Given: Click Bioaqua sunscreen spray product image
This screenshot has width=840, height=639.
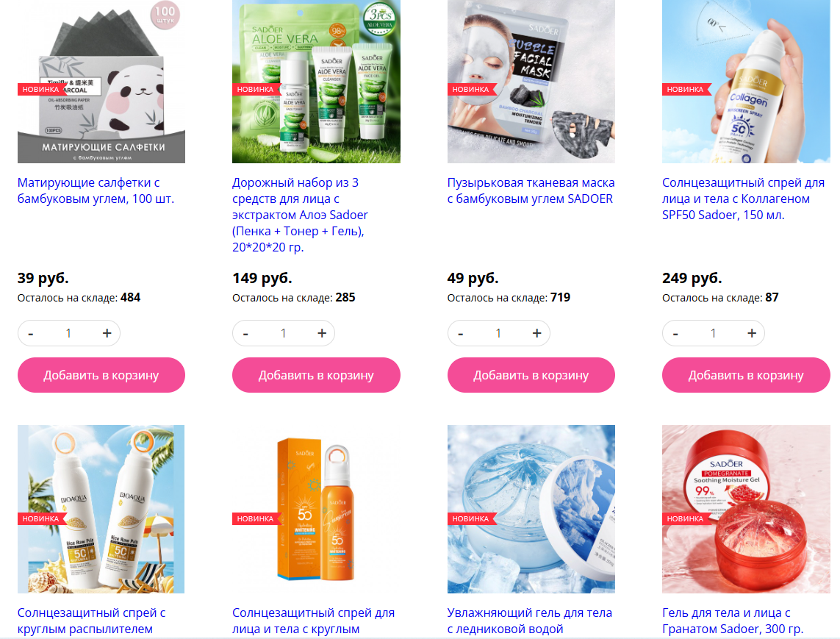Looking at the screenshot, I should pyautogui.click(x=101, y=510).
